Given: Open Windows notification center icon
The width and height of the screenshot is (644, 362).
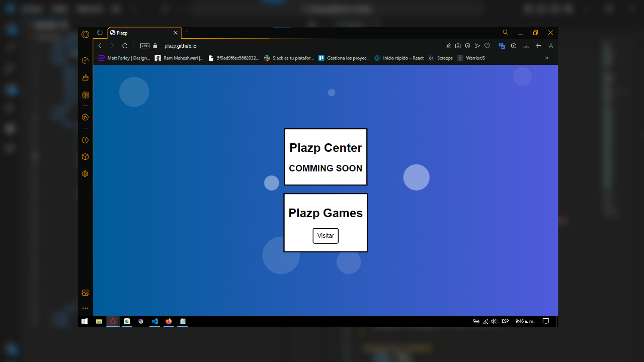Looking at the screenshot, I should tap(546, 321).
